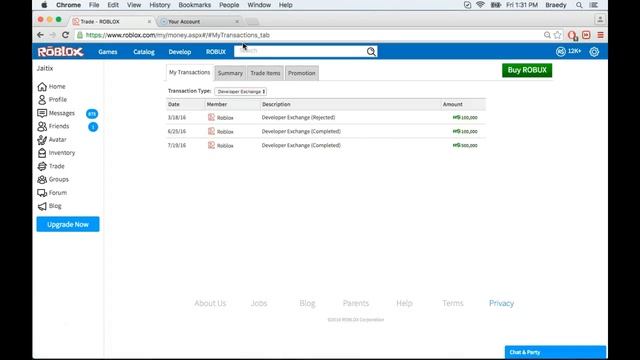The width and height of the screenshot is (640, 360).
Task: Open the Robux balance 12K+ icon
Action: [x=560, y=51]
